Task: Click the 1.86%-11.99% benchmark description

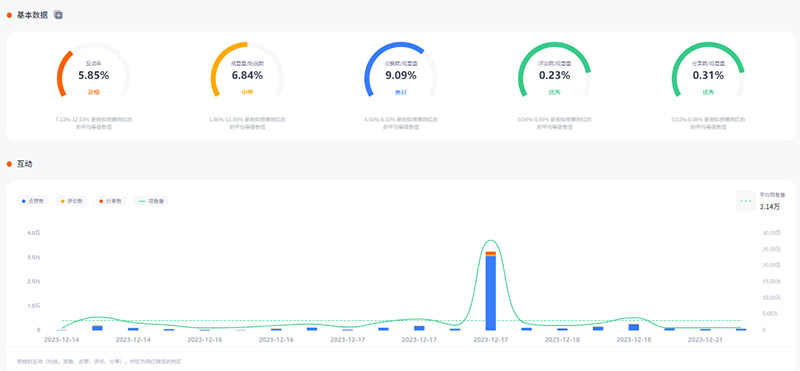Action: point(247,123)
